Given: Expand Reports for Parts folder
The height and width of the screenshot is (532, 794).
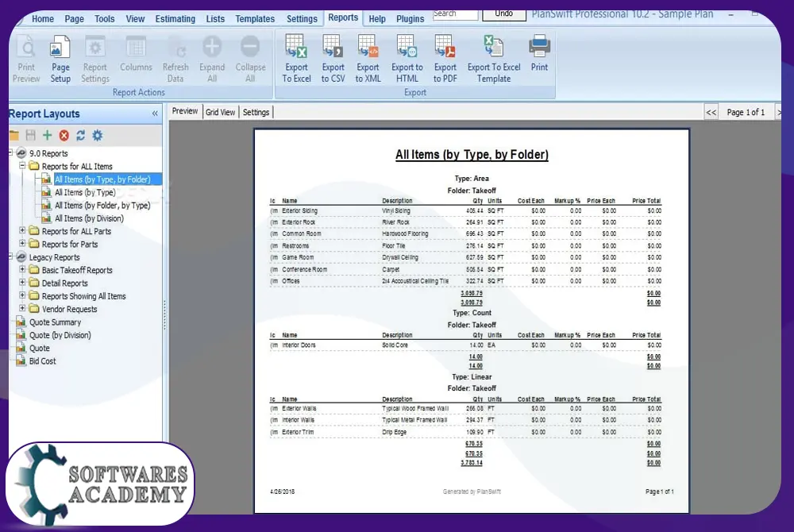Looking at the screenshot, I should 22,244.
